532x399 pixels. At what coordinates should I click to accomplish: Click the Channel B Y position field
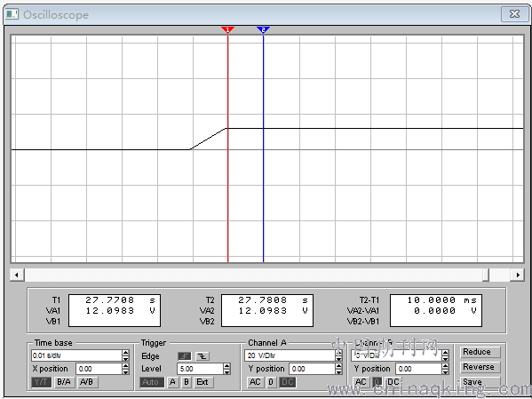coord(419,369)
